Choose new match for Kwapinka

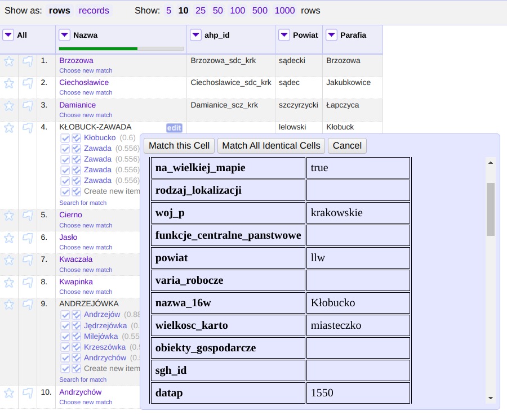pos(86,292)
